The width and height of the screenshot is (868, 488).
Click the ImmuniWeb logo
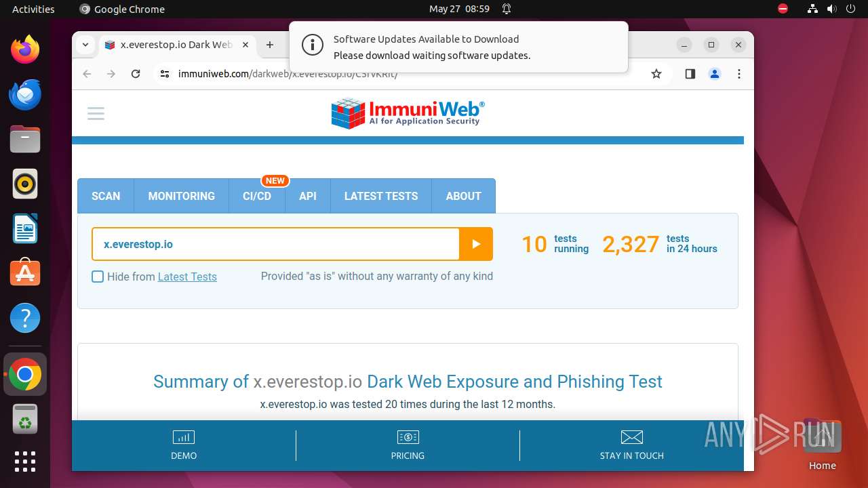coord(408,113)
